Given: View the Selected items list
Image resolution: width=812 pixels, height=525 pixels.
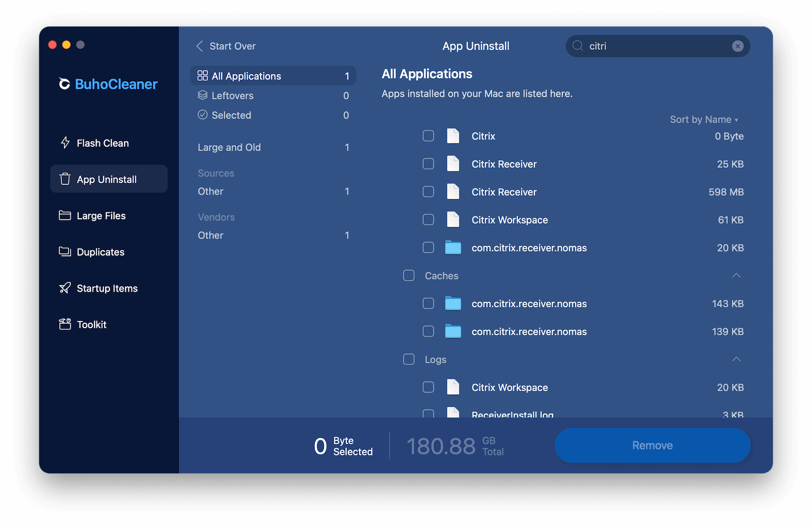Looking at the screenshot, I should point(231,115).
